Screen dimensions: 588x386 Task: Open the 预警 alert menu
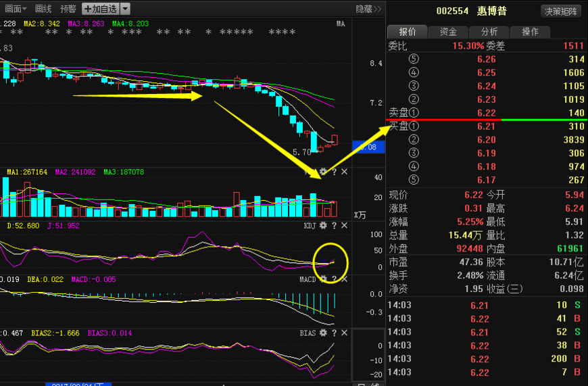coord(68,9)
